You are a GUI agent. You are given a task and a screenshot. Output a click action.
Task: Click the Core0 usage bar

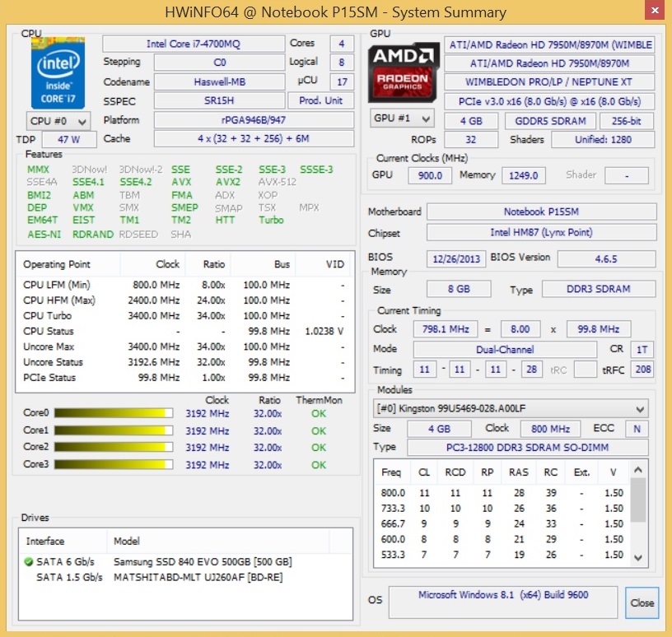[114, 413]
